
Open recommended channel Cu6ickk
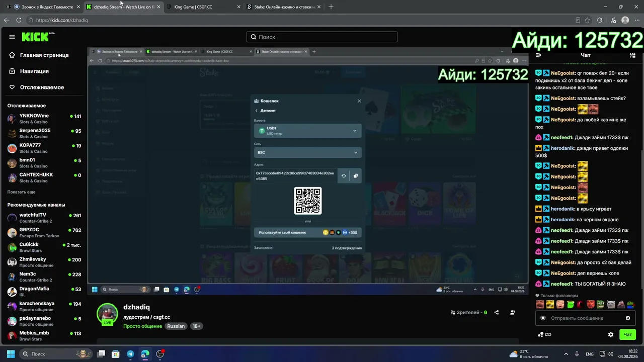(x=44, y=247)
